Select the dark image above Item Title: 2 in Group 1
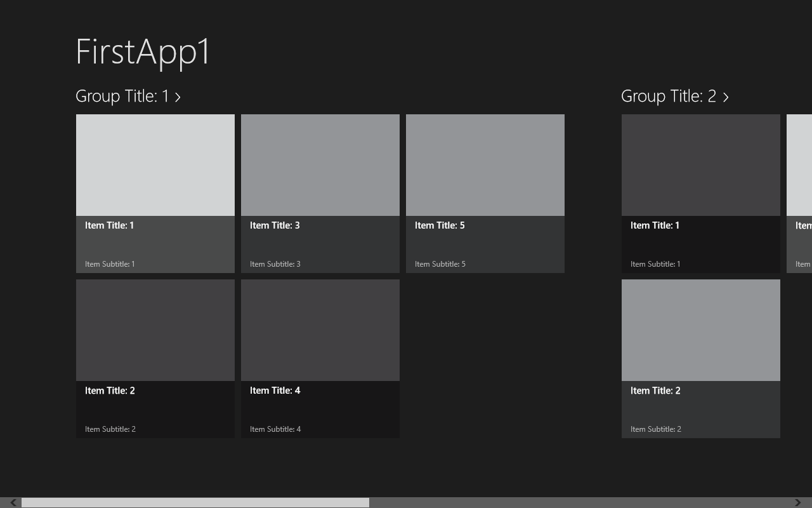This screenshot has width=812, height=508. 155,330
